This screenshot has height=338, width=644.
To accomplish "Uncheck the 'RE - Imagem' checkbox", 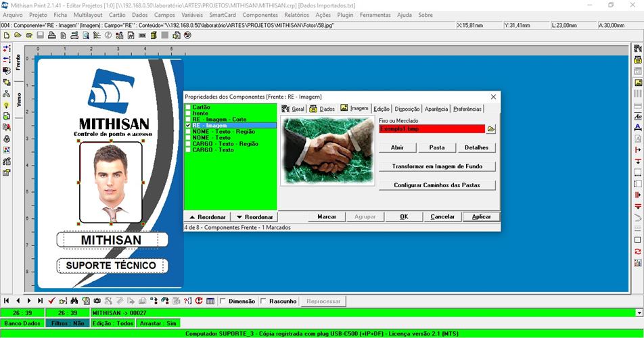I will (x=188, y=126).
